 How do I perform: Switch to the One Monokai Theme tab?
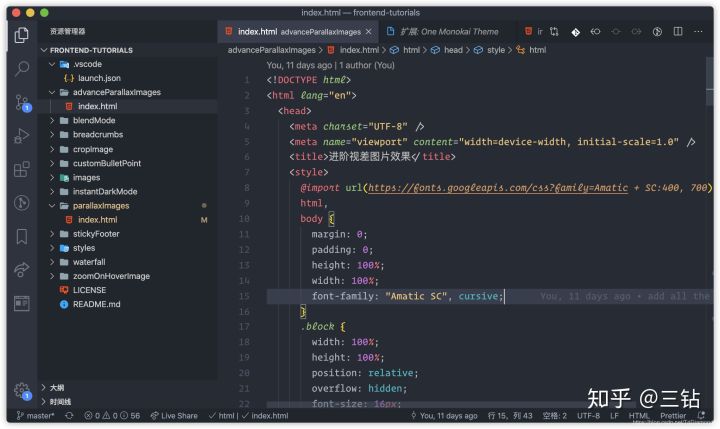click(x=442, y=32)
